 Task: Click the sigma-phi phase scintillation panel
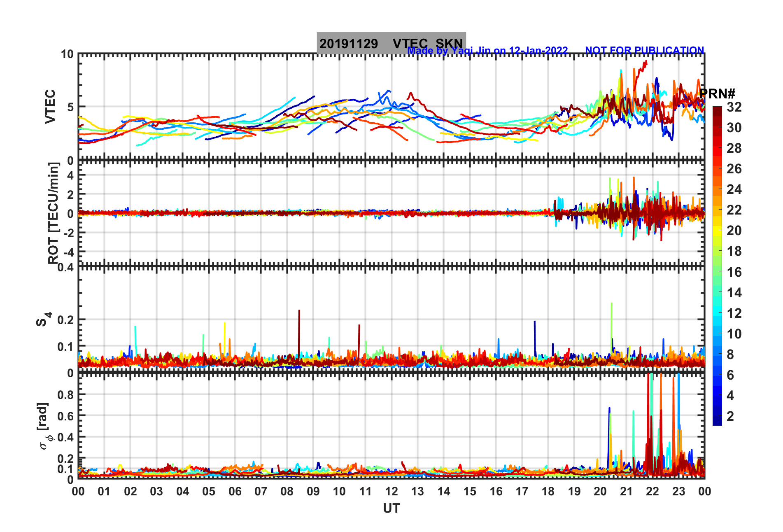tap(391, 426)
